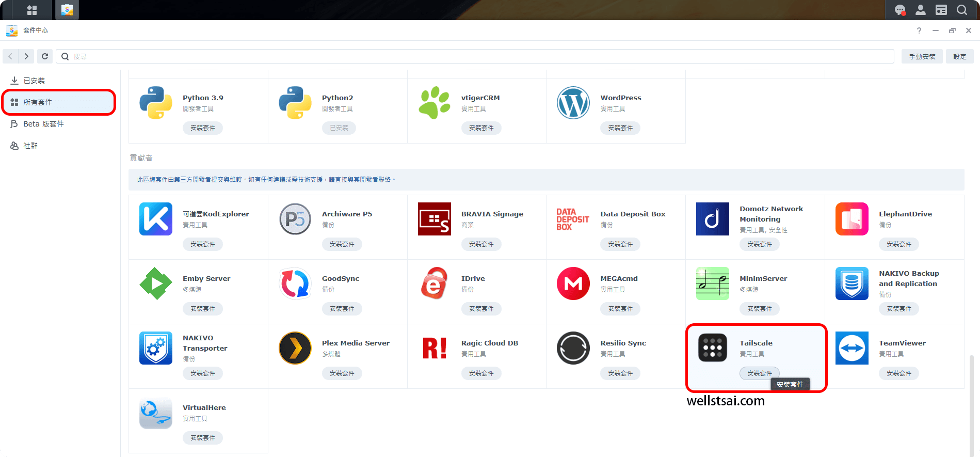Open the Archiware P5 icon
The width and height of the screenshot is (980, 457).
pyautogui.click(x=295, y=219)
